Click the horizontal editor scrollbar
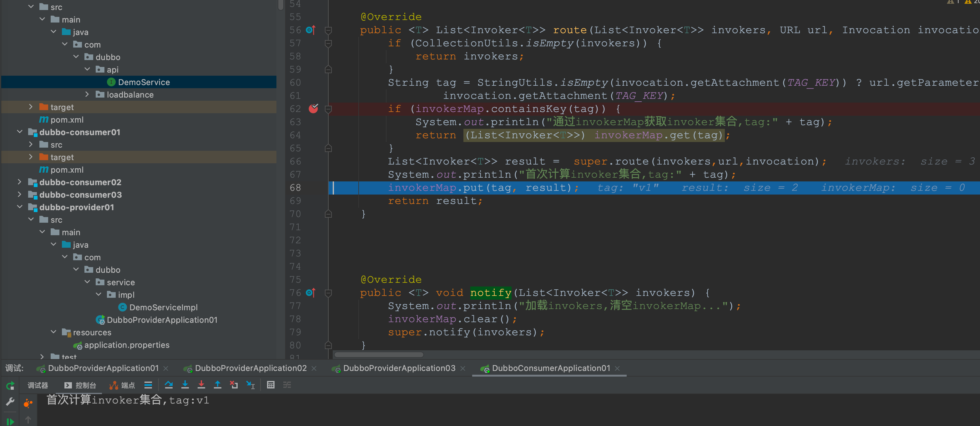This screenshot has width=980, height=426. (379, 355)
